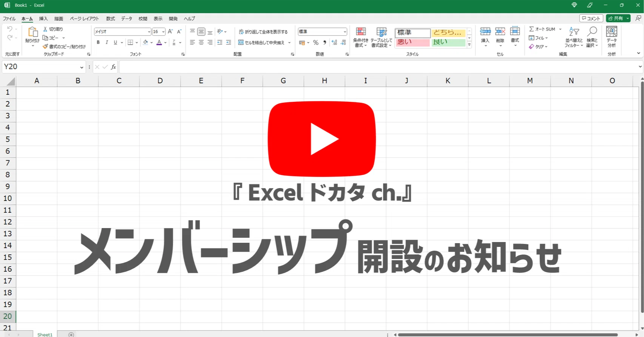Select the 標準 cell style
644x337 pixels.
point(413,33)
